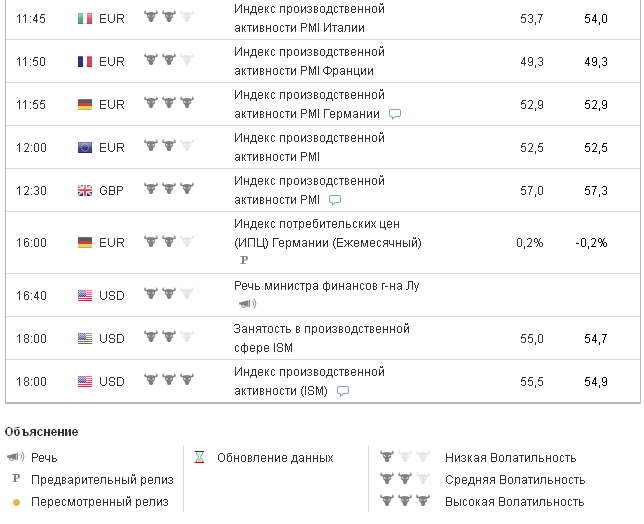Click volatility bulls in 12:30 GBP row
Viewport: 644px width, 524px height.
click(168, 189)
